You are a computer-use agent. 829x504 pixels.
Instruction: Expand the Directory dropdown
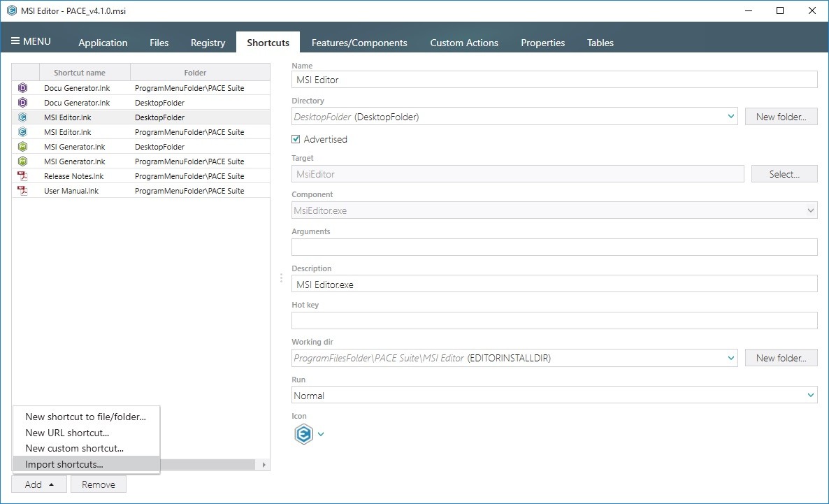(x=730, y=116)
